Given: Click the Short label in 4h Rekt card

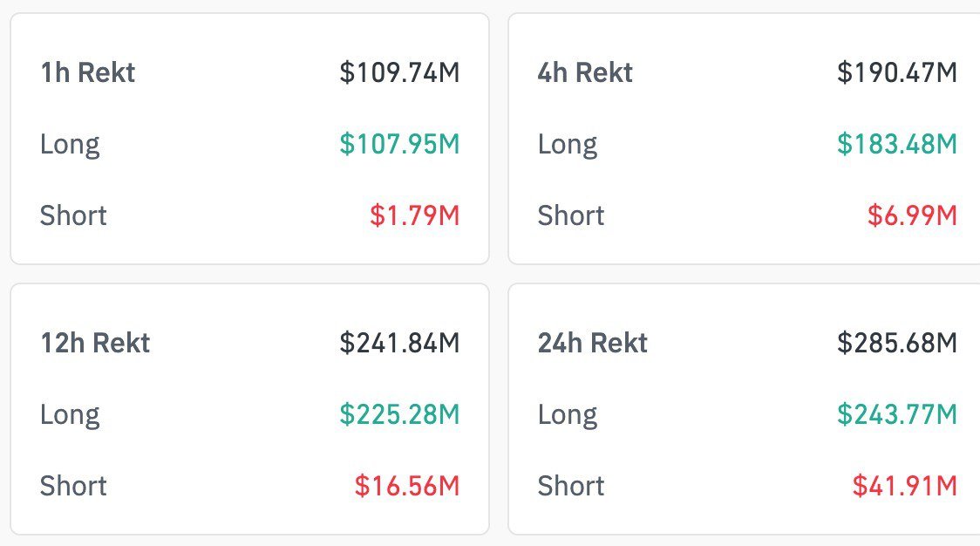Looking at the screenshot, I should click(x=571, y=215).
